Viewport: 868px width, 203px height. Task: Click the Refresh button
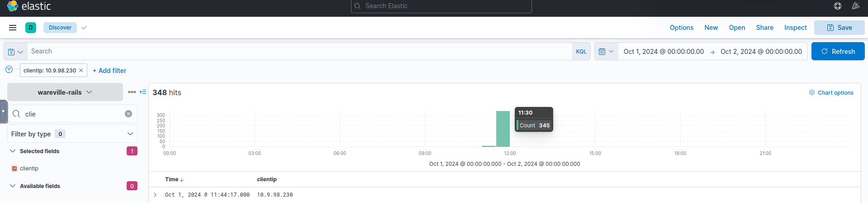coord(838,52)
